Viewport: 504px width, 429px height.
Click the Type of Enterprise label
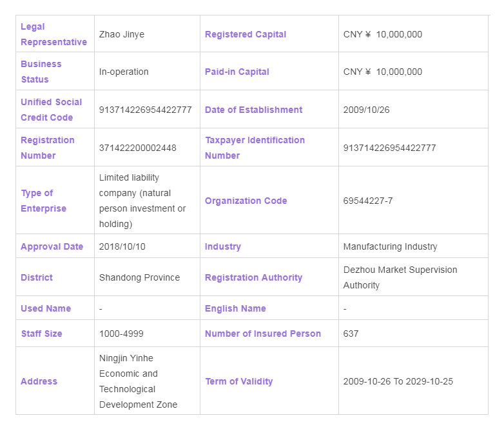43,201
